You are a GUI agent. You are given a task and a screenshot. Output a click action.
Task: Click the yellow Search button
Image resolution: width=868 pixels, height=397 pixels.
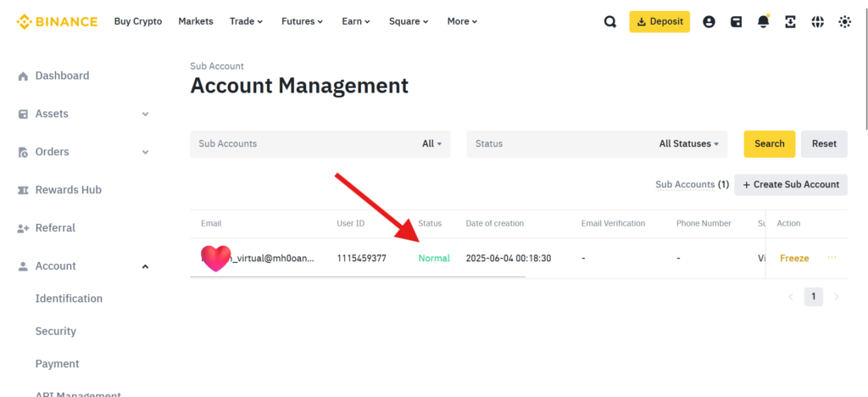point(770,144)
